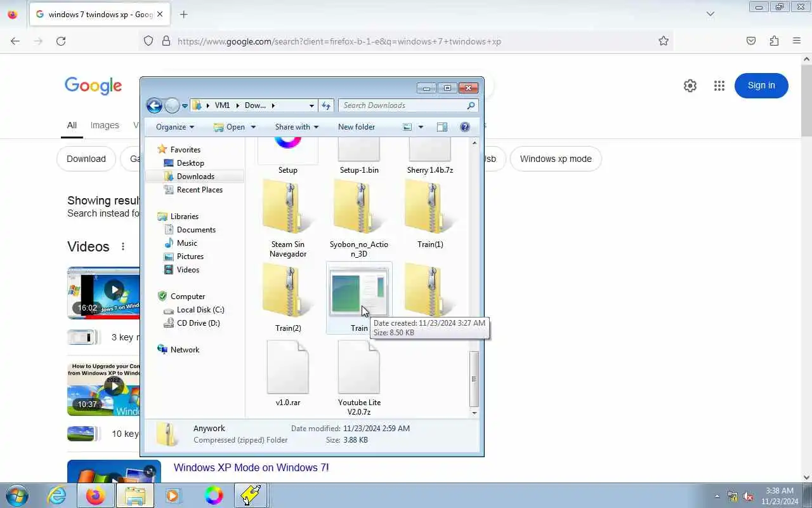Select the Youtube Lite V2.0.7z file
812x508 pixels.
click(x=359, y=378)
